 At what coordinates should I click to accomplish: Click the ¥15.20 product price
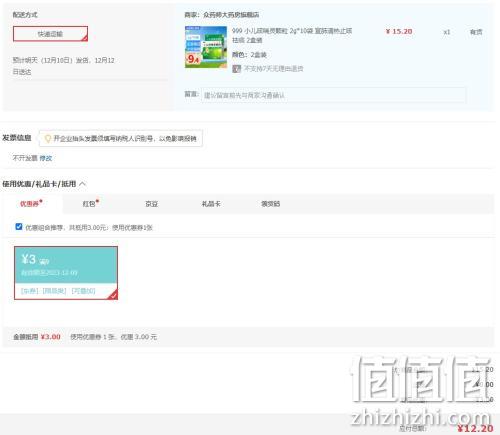(399, 31)
